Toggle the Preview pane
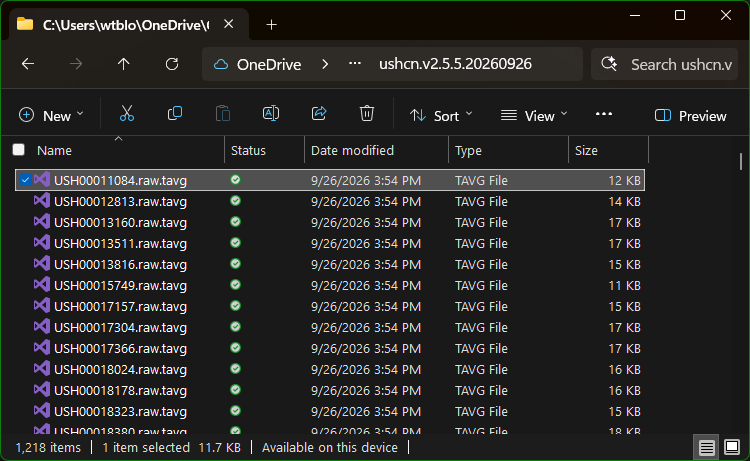The width and height of the screenshot is (750, 461). coord(690,116)
